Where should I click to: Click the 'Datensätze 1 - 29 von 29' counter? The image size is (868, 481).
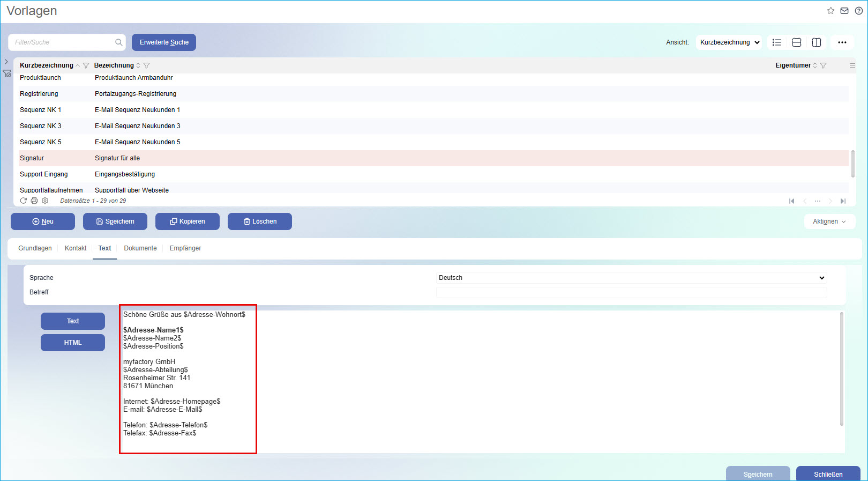coord(93,201)
